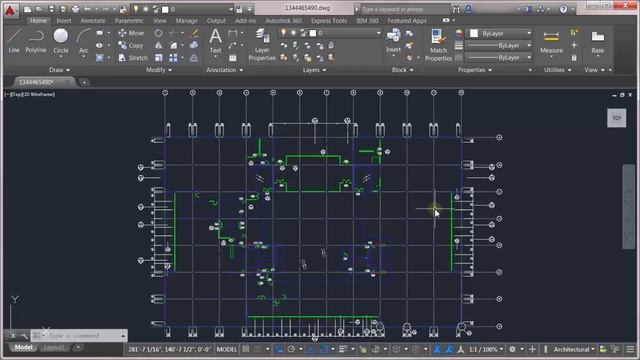Click the Stretch tool
Screen dimensions: 640x360
pos(133,58)
